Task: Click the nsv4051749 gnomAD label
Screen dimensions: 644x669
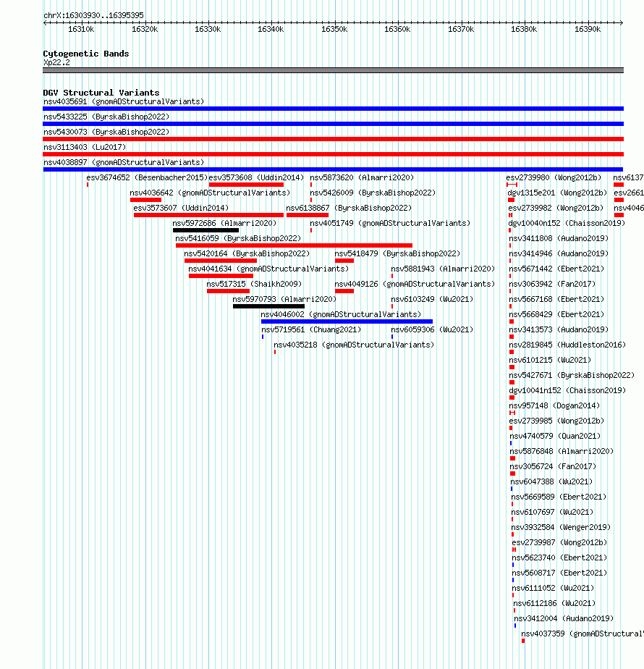Action: click(390, 223)
